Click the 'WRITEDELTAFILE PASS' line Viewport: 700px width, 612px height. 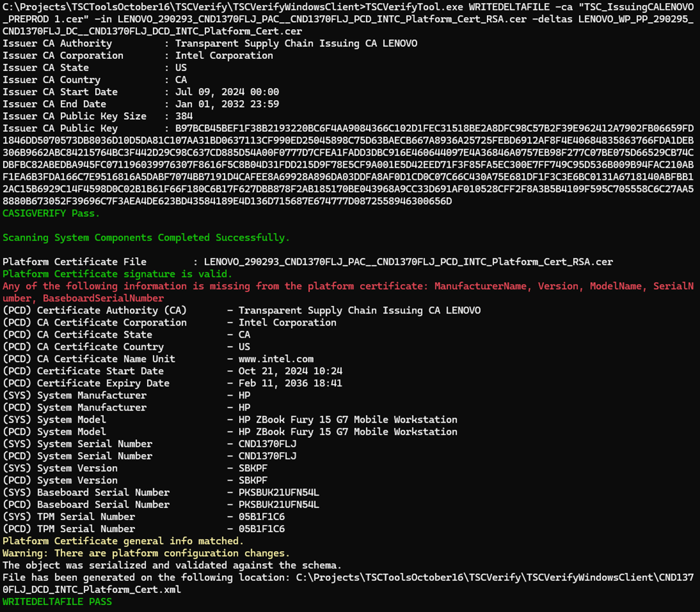[x=57, y=601]
